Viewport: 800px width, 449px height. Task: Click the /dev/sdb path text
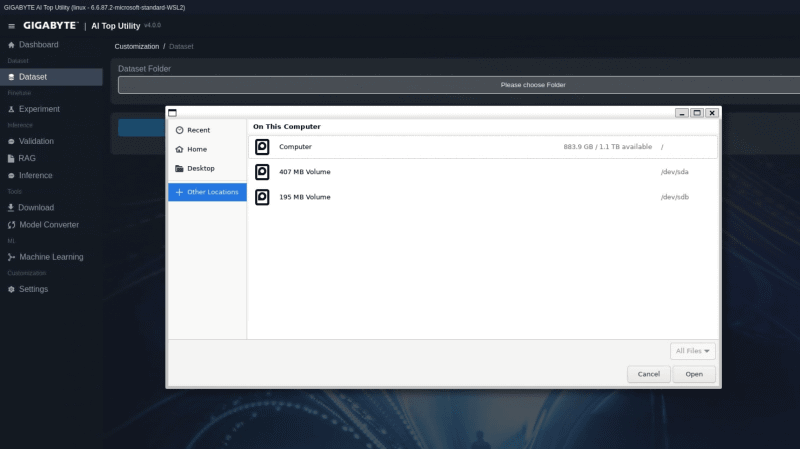(674, 197)
